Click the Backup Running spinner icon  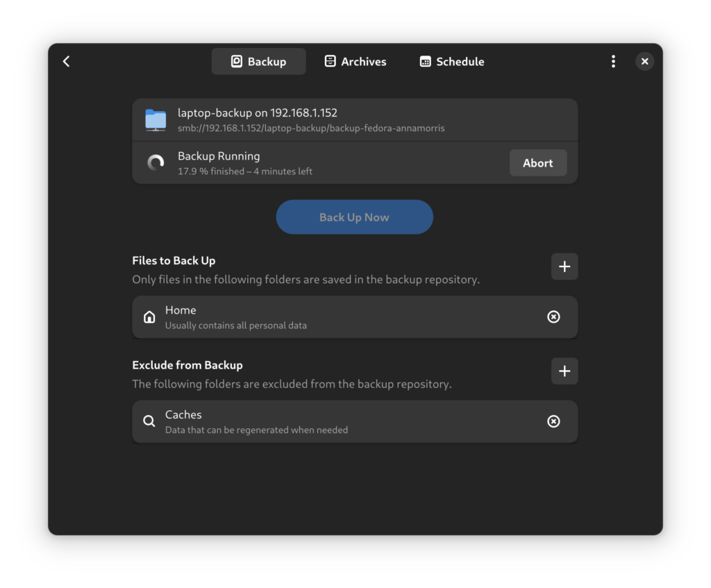156,163
